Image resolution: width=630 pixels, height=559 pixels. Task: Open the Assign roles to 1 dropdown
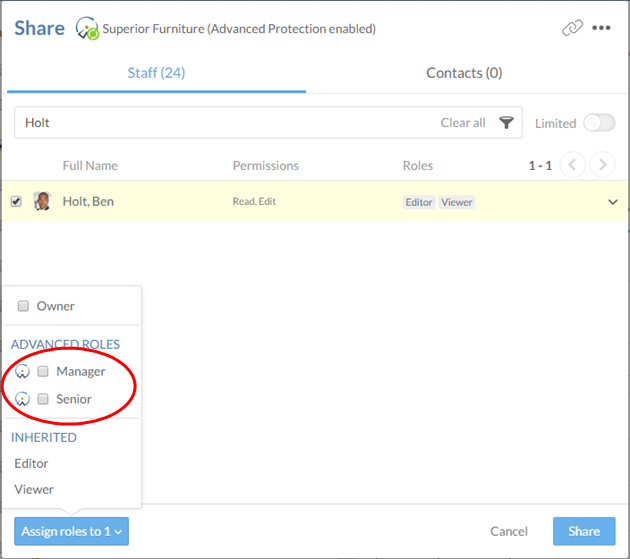[71, 531]
